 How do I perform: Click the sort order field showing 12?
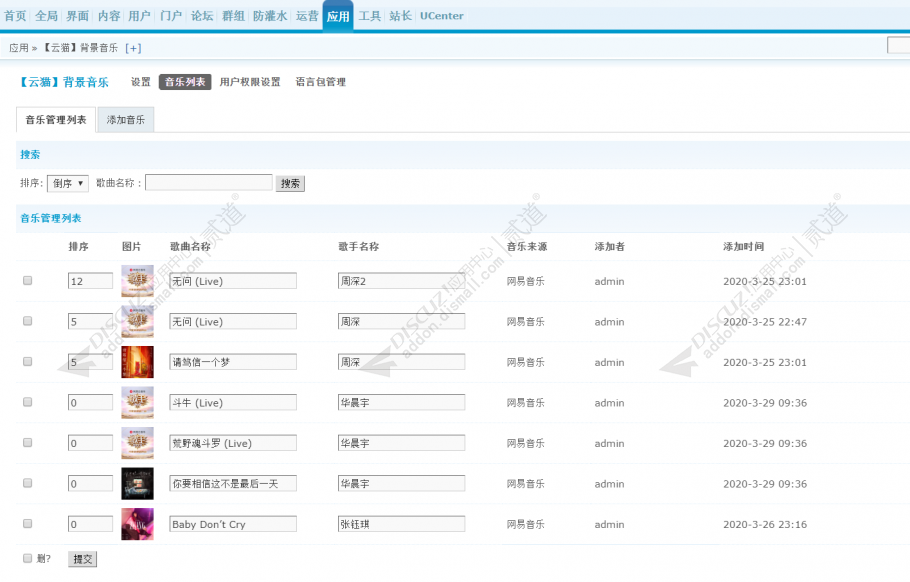coord(91,281)
